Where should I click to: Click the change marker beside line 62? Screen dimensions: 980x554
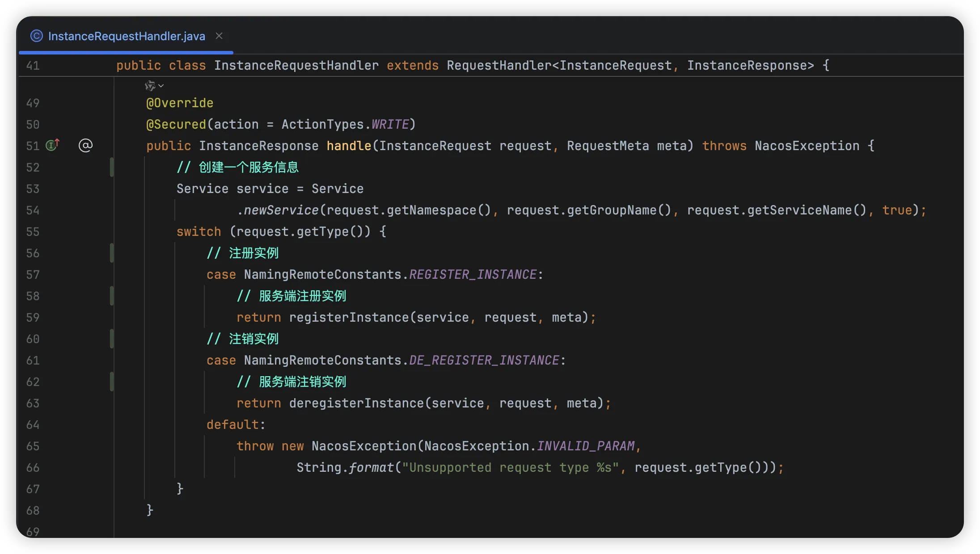[112, 382]
